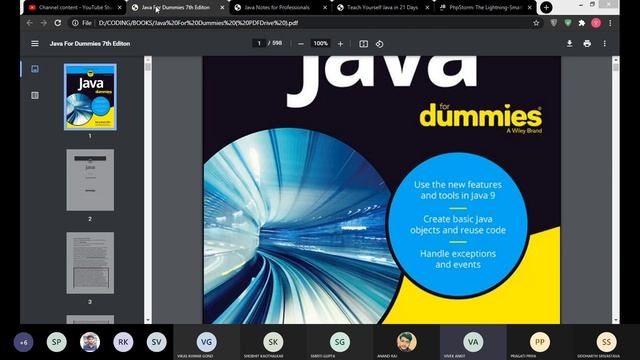Click the RK participant avatar

coord(123,342)
